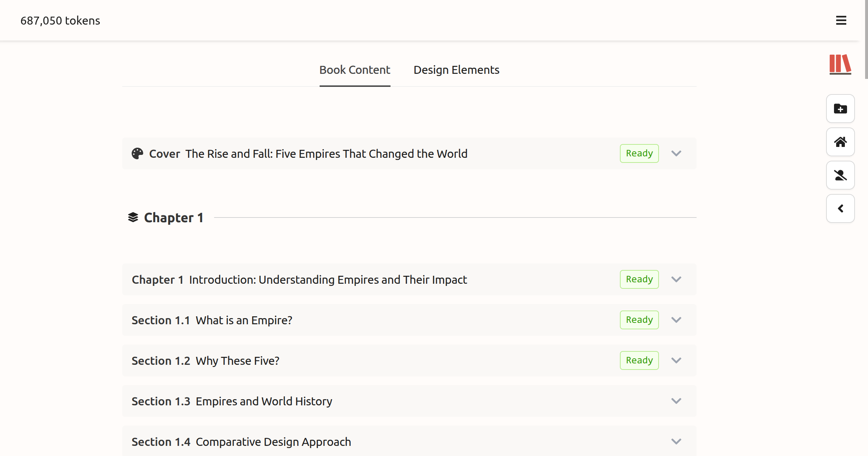Go to home using house icon
Viewport: 868px width, 456px height.
tap(840, 142)
